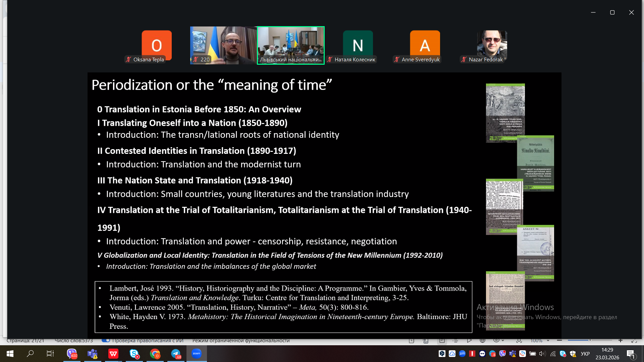
Task: Open Microsoft Teams taskbar icon
Action: pos(93,354)
